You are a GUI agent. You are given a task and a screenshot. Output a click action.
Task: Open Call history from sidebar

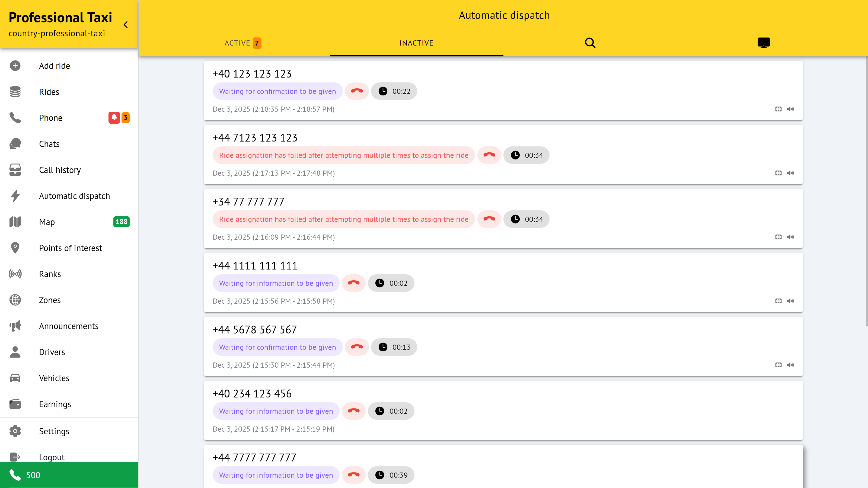click(60, 170)
